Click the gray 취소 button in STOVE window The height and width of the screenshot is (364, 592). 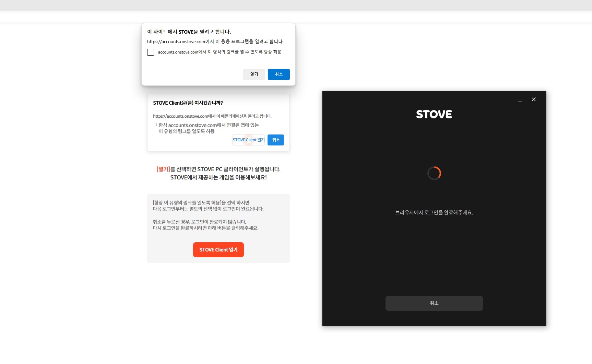pyautogui.click(x=434, y=303)
